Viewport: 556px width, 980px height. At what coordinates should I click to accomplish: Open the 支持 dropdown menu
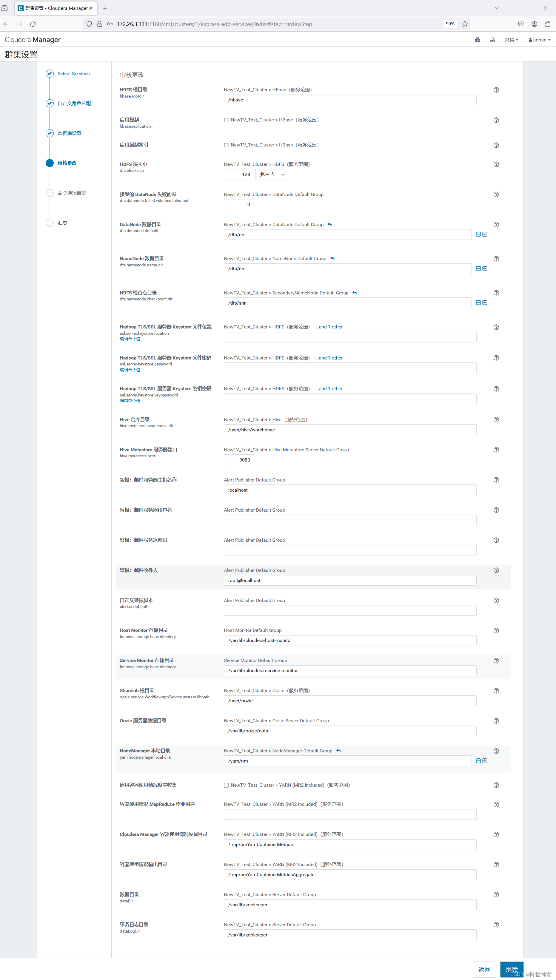coord(511,40)
